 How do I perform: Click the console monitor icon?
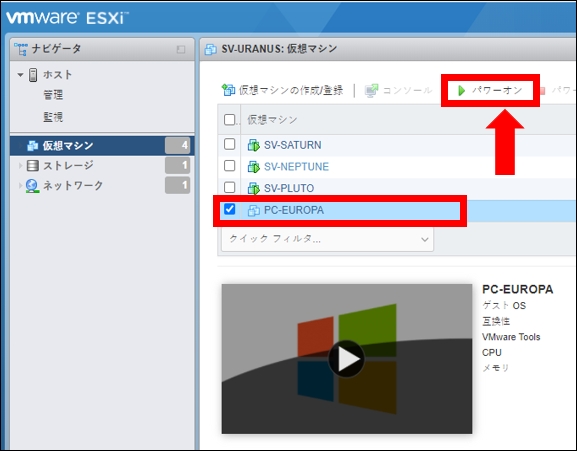pos(371,90)
